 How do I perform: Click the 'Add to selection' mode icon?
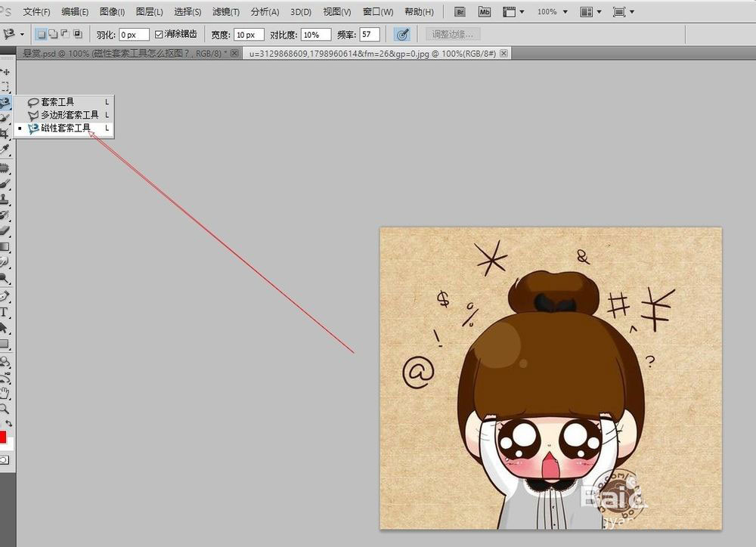tap(53, 35)
